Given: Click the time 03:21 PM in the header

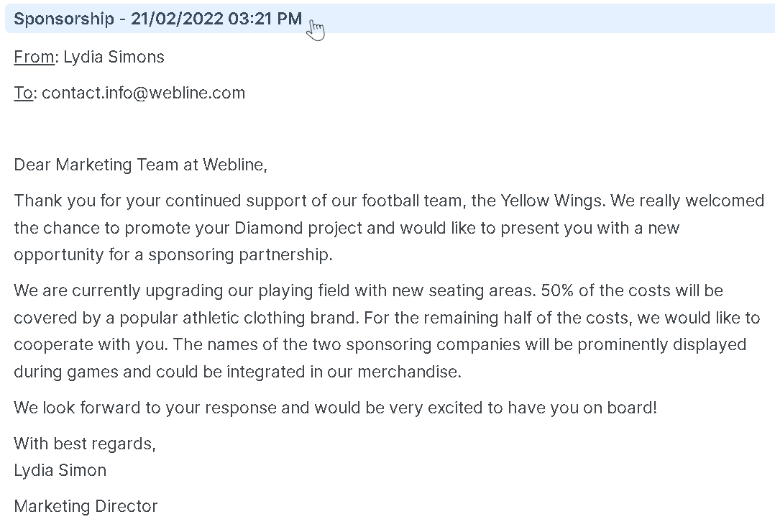Looking at the screenshot, I should [x=265, y=18].
